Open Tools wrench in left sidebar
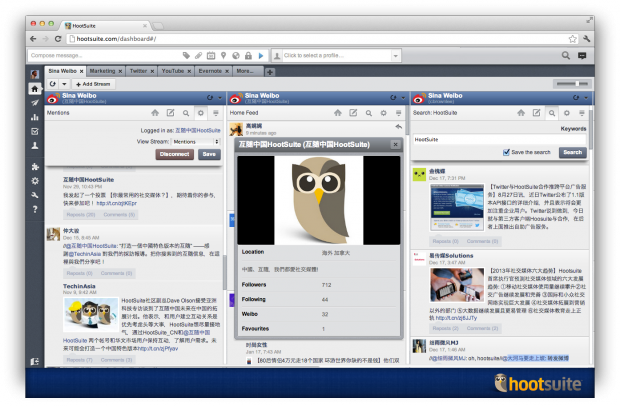 35,195
